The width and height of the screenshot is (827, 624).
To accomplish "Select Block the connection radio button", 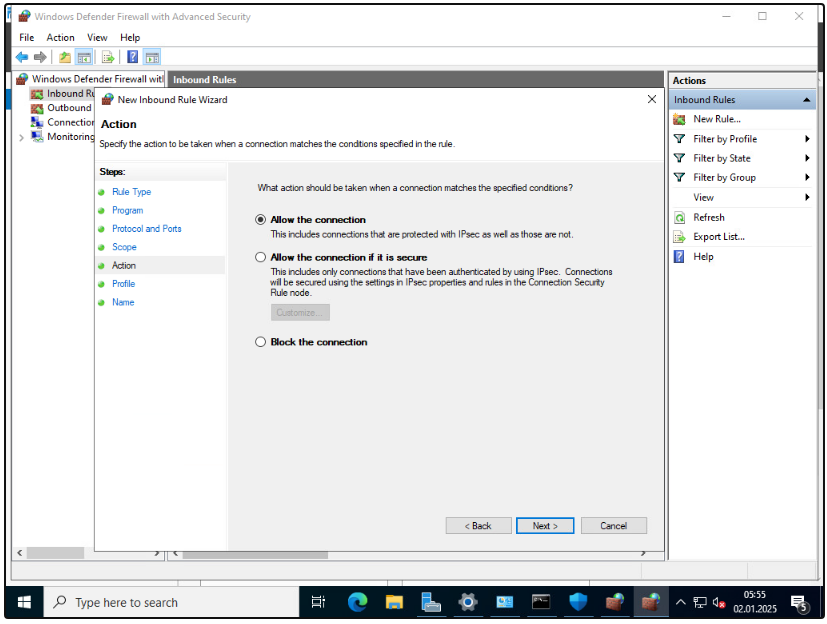I will point(261,342).
